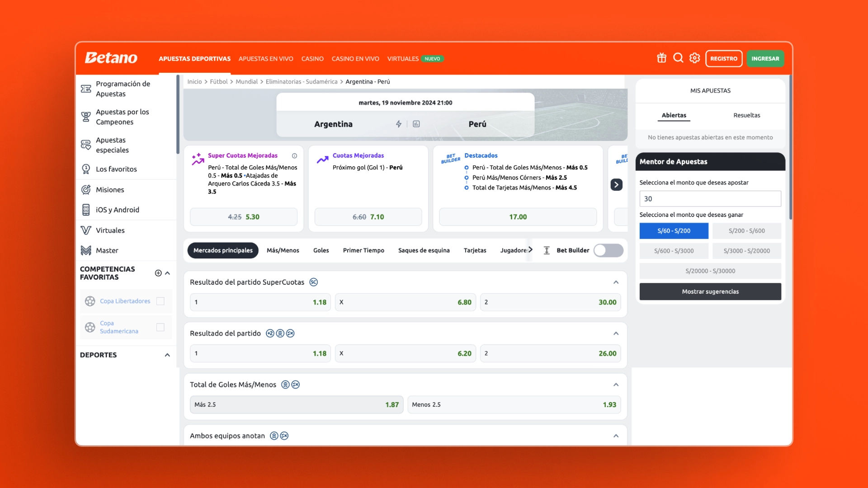Image resolution: width=868 pixels, height=488 pixels.
Task: Collapse the Deportes section
Action: click(x=167, y=355)
